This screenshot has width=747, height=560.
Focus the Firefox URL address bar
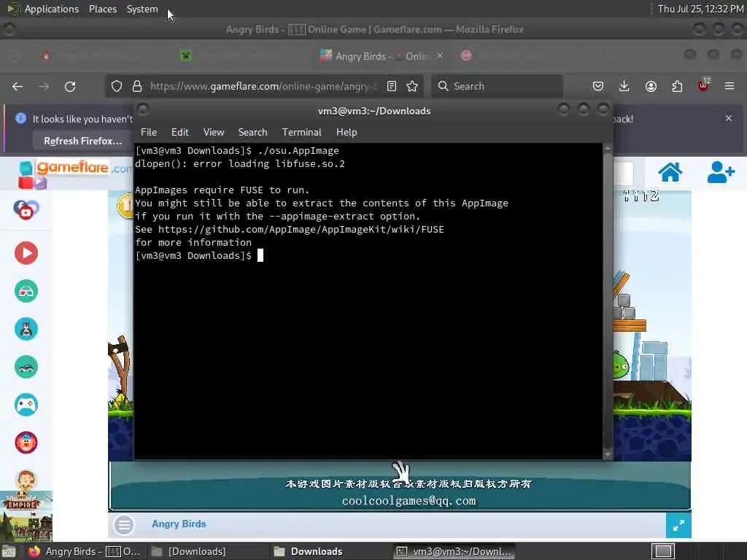click(x=263, y=86)
